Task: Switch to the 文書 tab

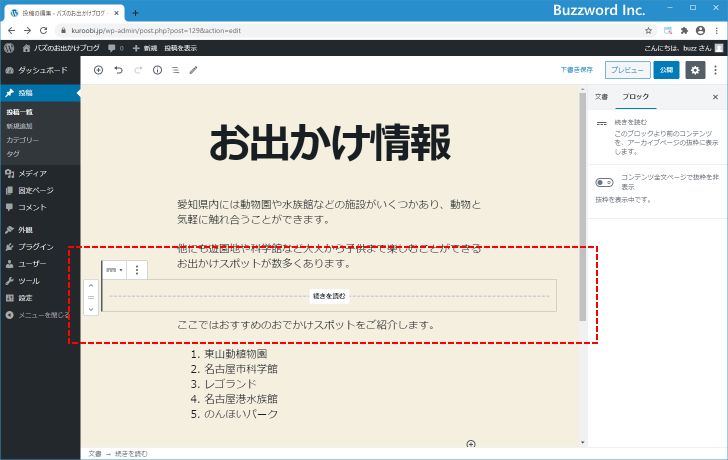Action: pos(601,97)
